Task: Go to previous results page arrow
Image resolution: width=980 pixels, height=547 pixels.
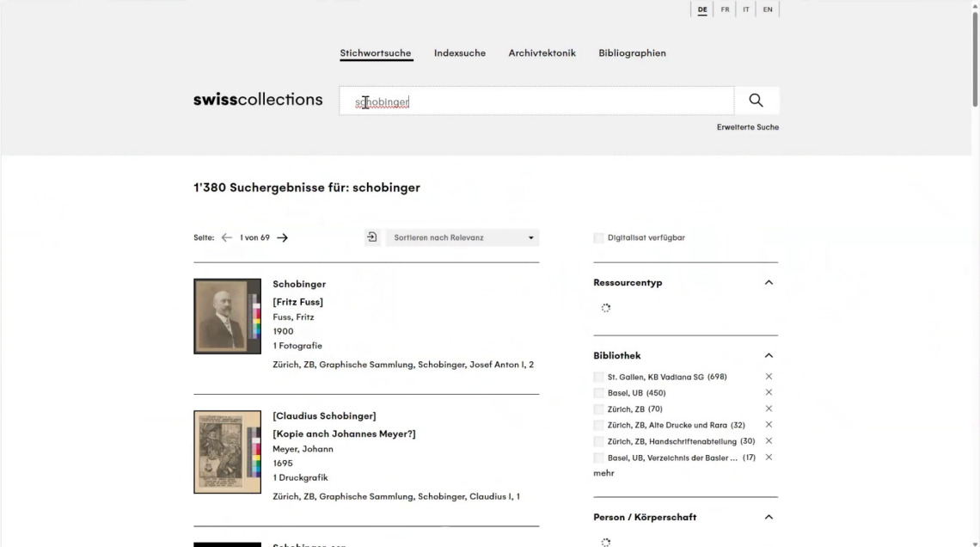Action: (227, 238)
